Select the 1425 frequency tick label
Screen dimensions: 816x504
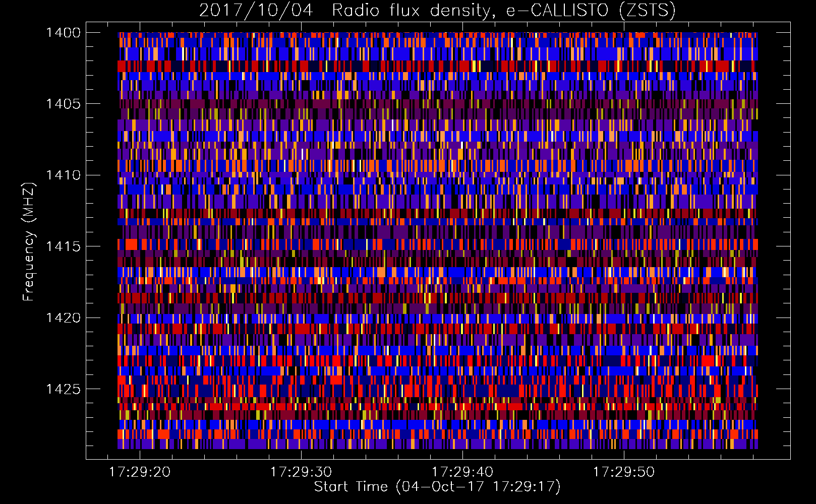63,389
